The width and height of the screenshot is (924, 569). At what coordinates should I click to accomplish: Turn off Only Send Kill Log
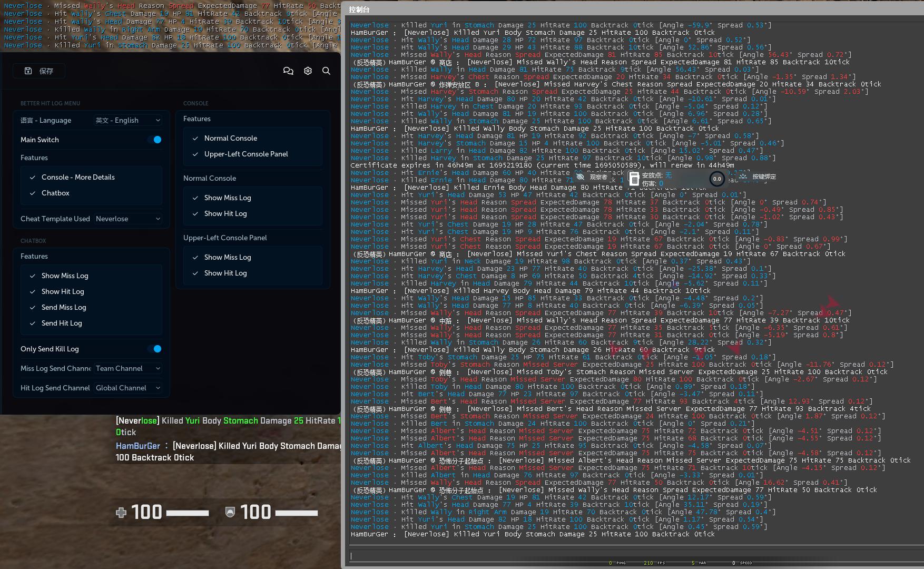[x=156, y=349]
